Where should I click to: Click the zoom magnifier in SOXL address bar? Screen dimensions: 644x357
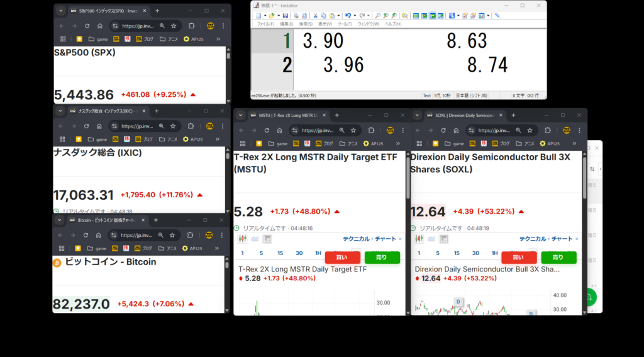518,131
